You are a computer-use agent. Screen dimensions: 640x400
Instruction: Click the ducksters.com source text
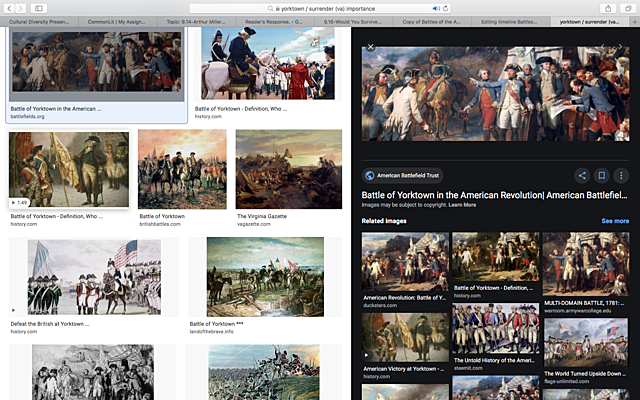click(x=380, y=305)
